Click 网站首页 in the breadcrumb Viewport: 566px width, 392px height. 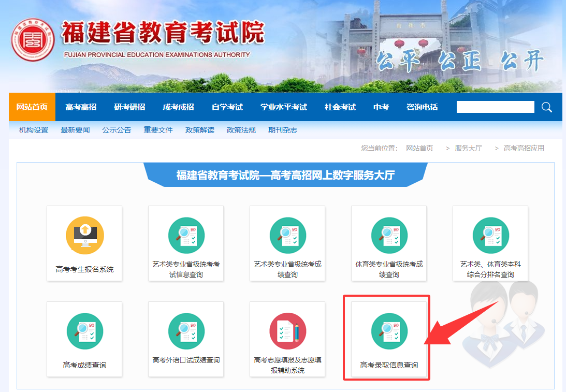419,148
